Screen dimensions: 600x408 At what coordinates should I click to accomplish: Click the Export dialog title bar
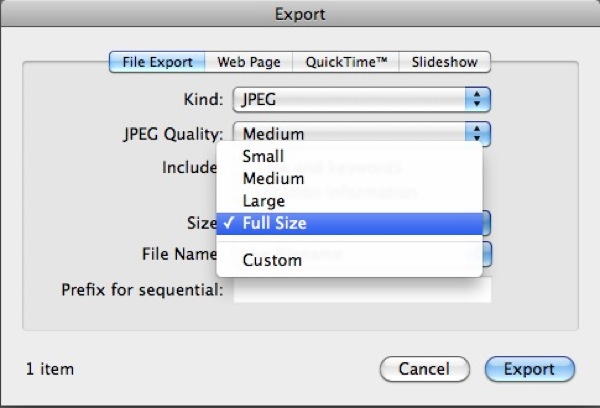tap(300, 14)
